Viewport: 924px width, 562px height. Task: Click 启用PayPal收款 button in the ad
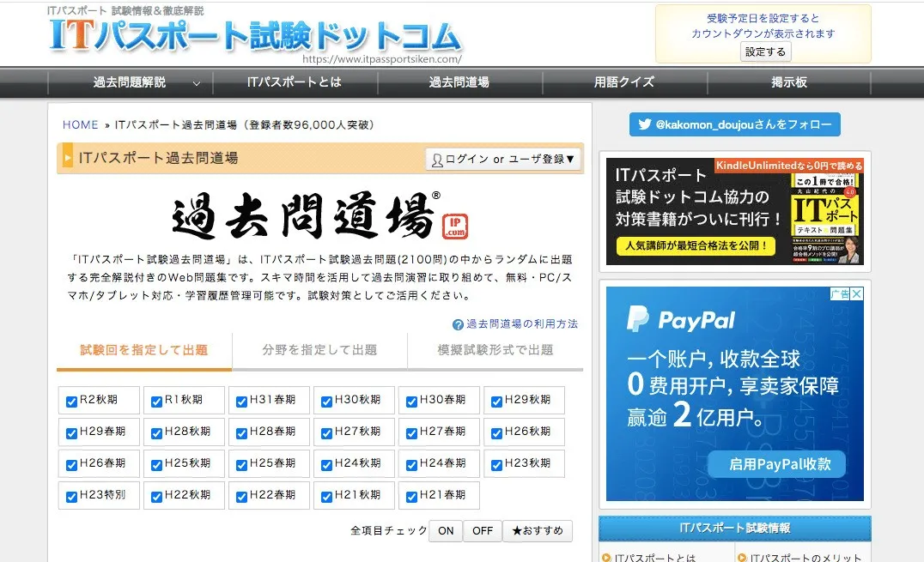click(x=777, y=464)
